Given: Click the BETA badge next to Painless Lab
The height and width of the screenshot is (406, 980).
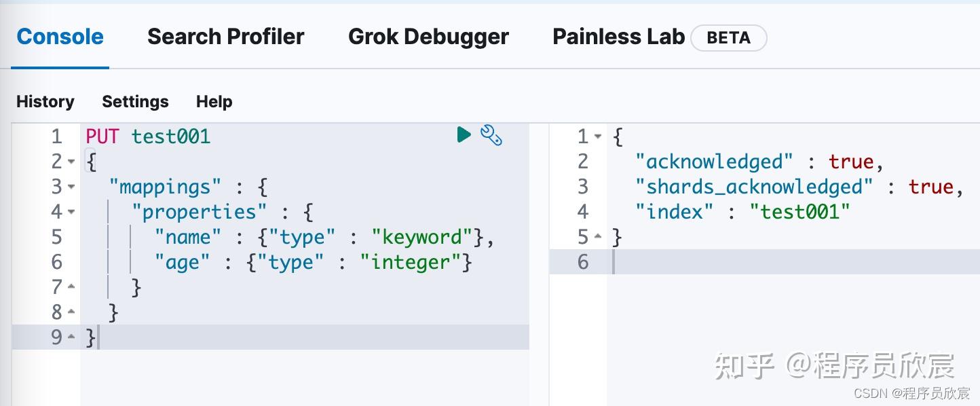Looking at the screenshot, I should click(x=728, y=38).
